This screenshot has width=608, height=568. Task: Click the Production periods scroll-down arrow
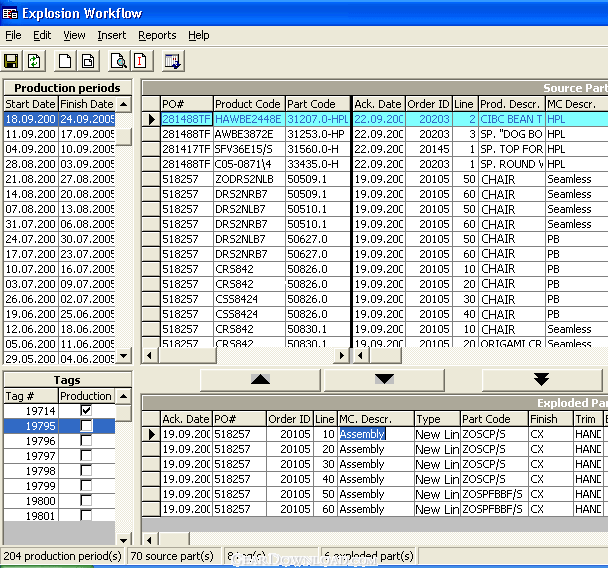click(x=124, y=356)
